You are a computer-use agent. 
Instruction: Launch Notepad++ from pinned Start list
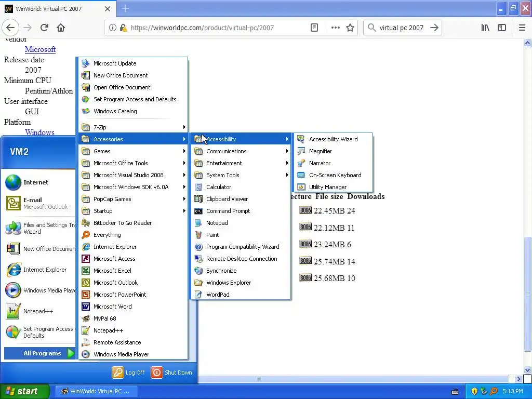[x=39, y=311]
